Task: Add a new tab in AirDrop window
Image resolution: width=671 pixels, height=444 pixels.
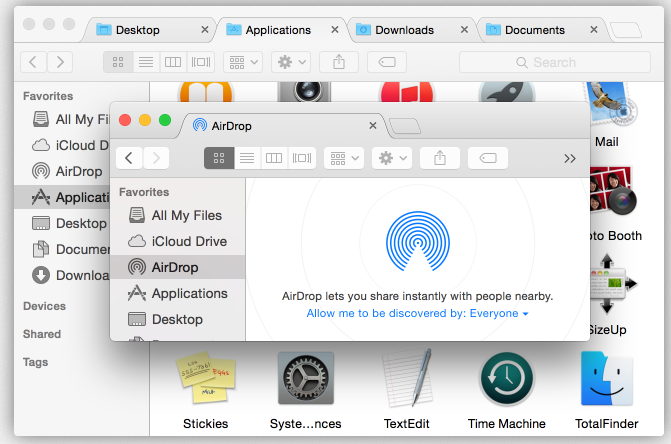Action: (405, 126)
